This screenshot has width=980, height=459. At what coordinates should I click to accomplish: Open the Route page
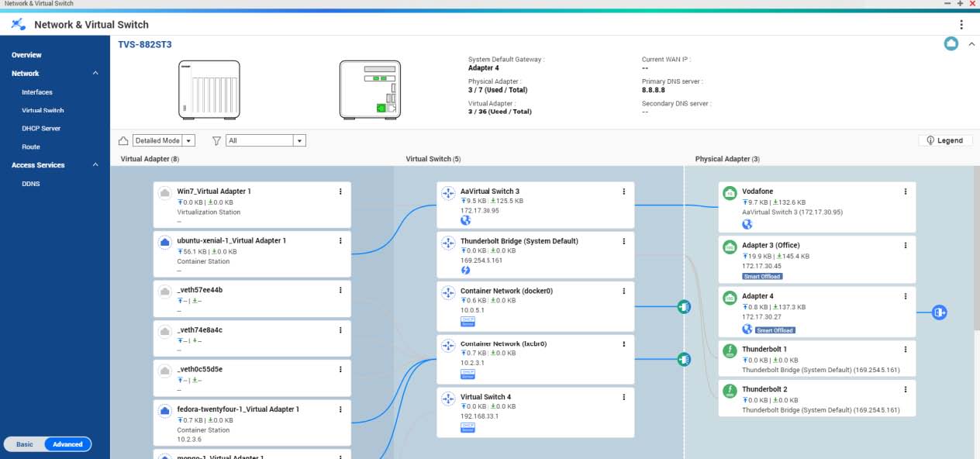click(31, 147)
